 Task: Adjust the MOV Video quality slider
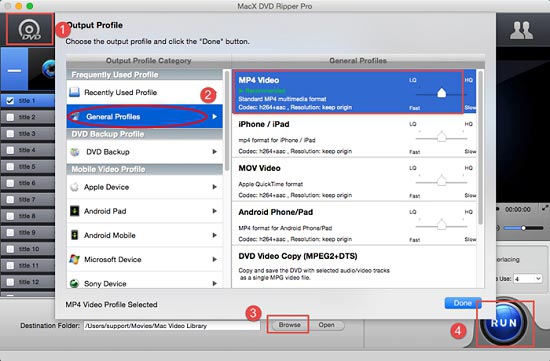click(x=441, y=181)
